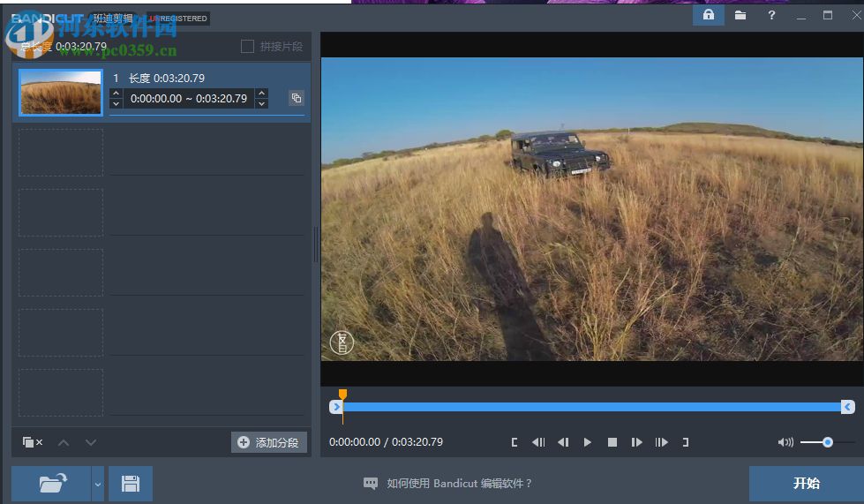The image size is (864, 504).
Task: Increase segment start time with up arrow
Action: pyautogui.click(x=116, y=94)
